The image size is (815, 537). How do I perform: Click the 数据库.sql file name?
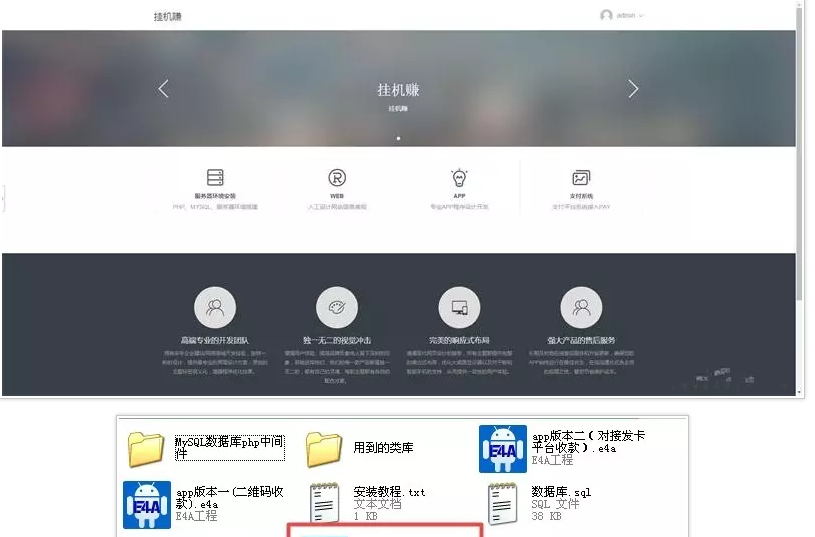click(x=561, y=492)
